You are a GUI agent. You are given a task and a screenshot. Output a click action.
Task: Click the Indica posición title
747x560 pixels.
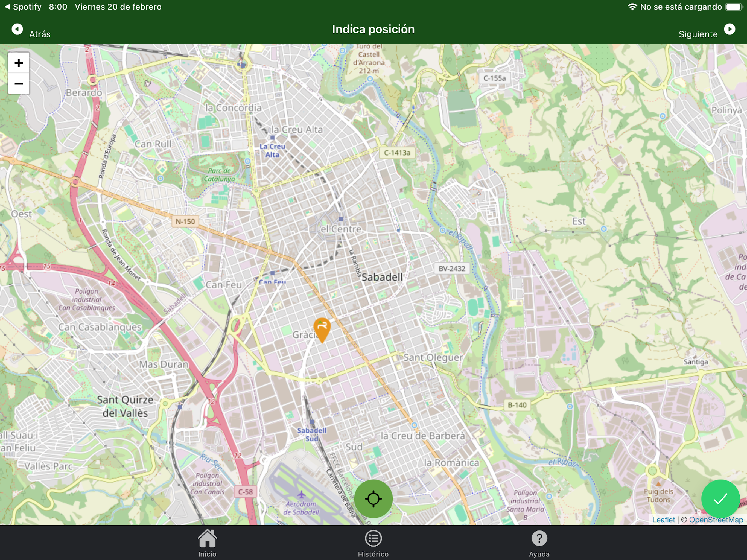point(373,29)
